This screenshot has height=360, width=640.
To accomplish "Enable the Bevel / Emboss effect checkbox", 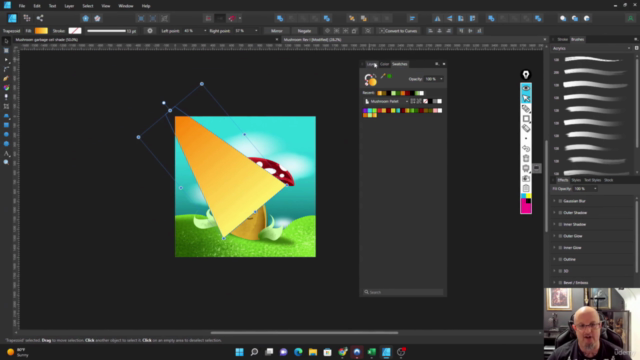I will [560, 282].
